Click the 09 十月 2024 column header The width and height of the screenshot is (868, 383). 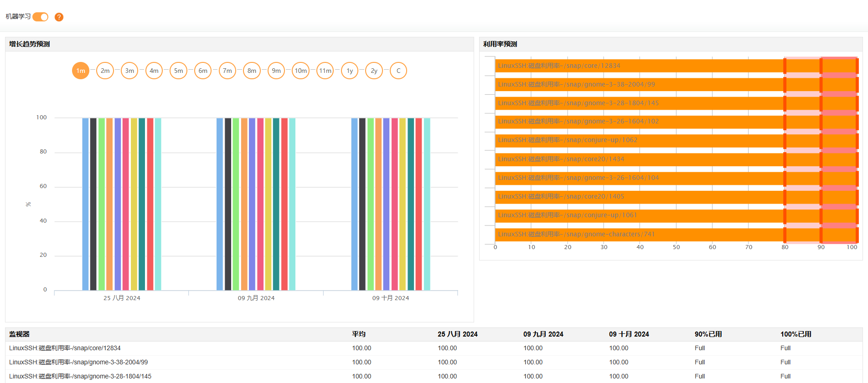pos(629,334)
